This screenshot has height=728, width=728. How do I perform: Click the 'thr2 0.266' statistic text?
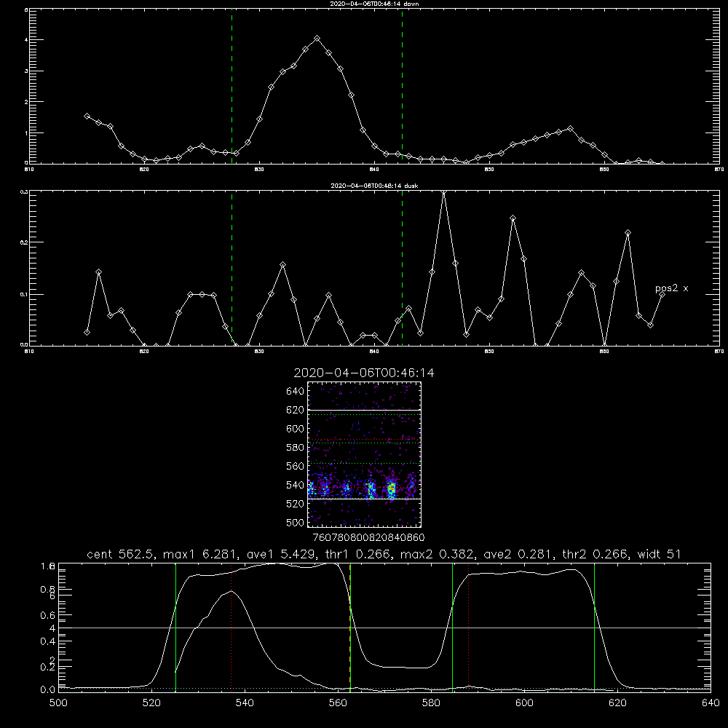point(595,554)
